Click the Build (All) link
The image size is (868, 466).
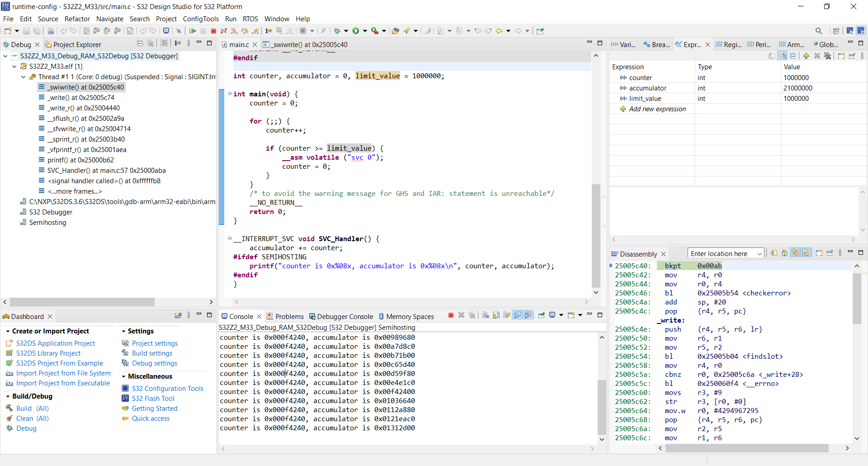tap(33, 409)
